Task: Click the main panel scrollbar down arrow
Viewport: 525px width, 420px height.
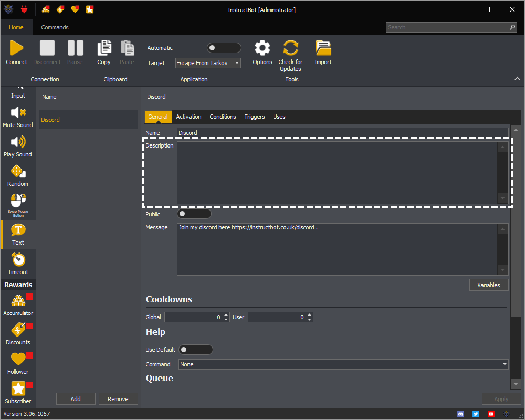Action: (x=516, y=384)
